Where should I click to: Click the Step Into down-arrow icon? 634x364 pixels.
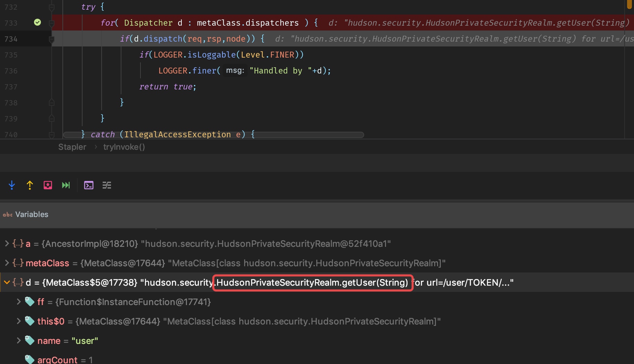12,185
